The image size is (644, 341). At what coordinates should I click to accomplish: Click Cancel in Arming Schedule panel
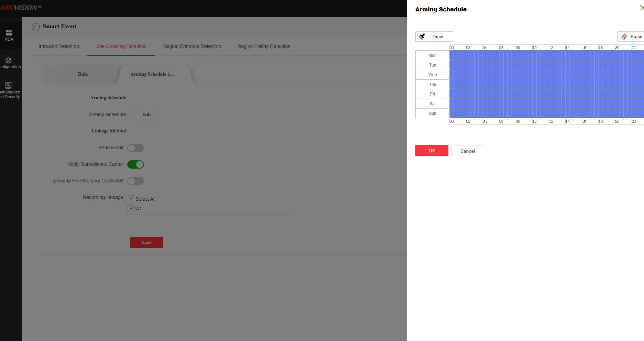click(x=467, y=151)
